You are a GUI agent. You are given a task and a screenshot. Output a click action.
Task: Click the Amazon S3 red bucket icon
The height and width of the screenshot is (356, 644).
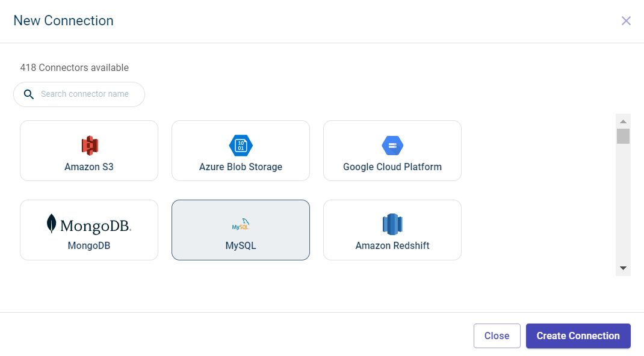(x=89, y=145)
